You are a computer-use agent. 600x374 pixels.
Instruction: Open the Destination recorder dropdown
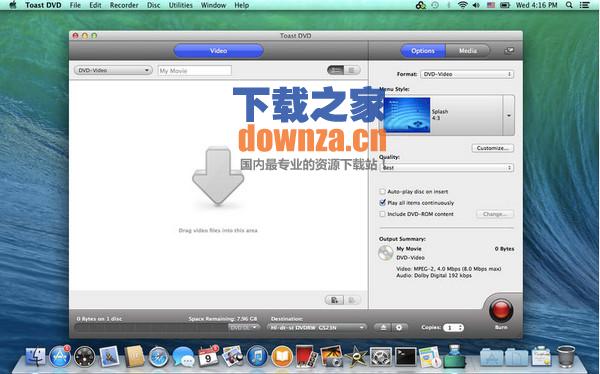(316, 328)
